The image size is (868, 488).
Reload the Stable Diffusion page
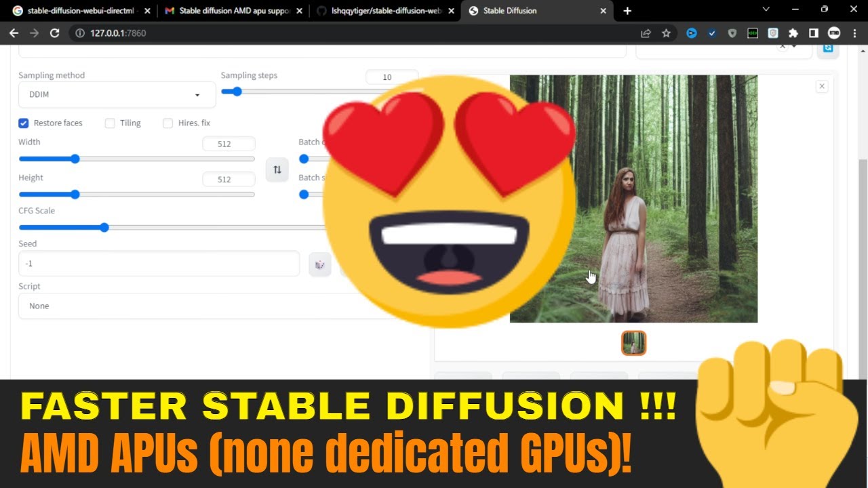pos(54,33)
